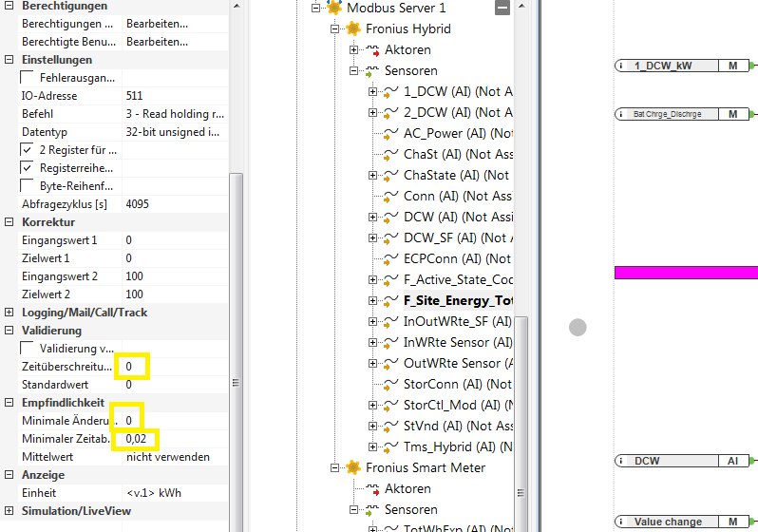This screenshot has height=532, width=758.
Task: Click the sensor icon of ECPConn
Action: click(x=391, y=258)
